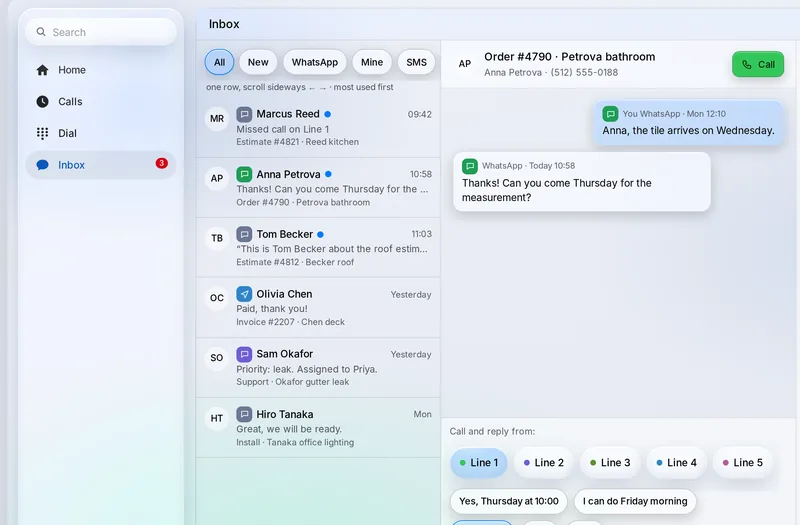Click 'Support · Okafor gutter leak' reference
The width and height of the screenshot is (800, 525).
[293, 382]
